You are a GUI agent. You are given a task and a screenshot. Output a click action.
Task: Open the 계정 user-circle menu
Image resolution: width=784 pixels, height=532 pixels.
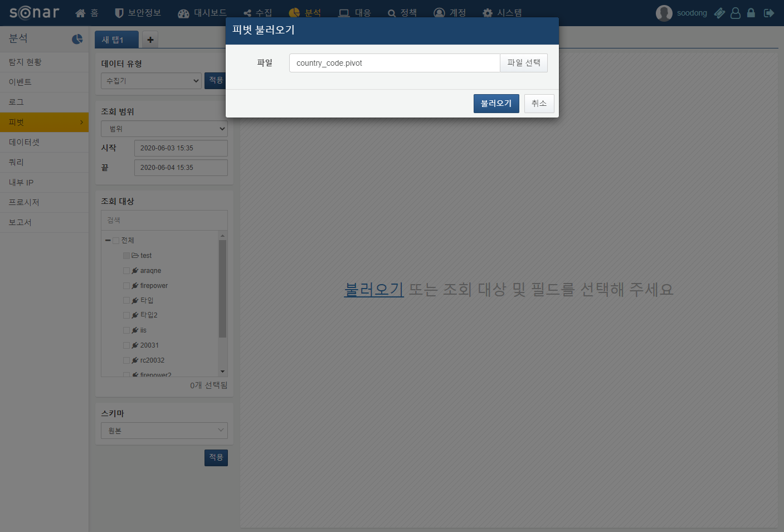tap(450, 13)
